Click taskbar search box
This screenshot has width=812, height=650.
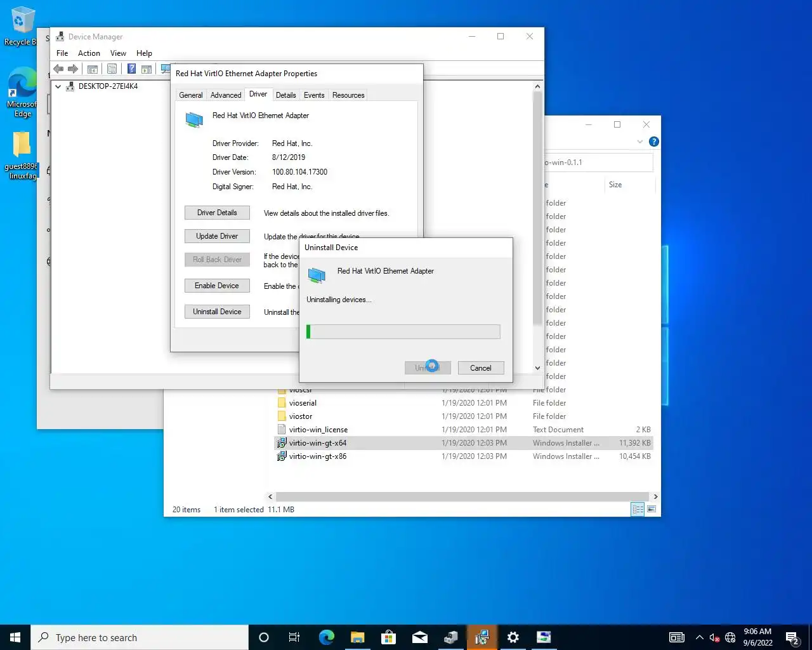click(140, 637)
